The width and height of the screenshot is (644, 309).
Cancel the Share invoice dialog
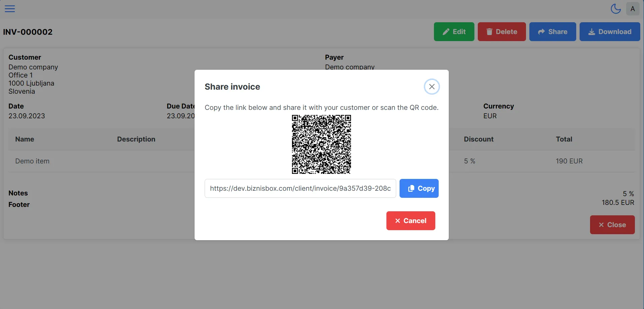[x=411, y=221]
